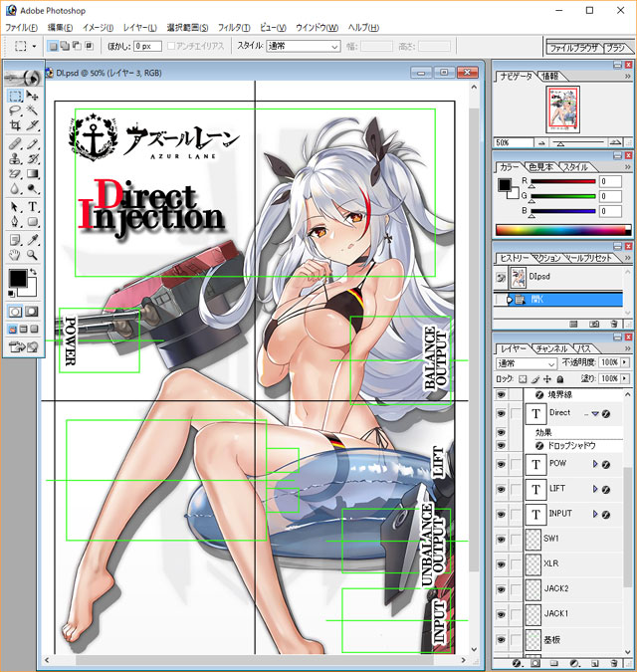This screenshot has width=637, height=672.
Task: Open the ファイル(F) menu
Action: 22,28
